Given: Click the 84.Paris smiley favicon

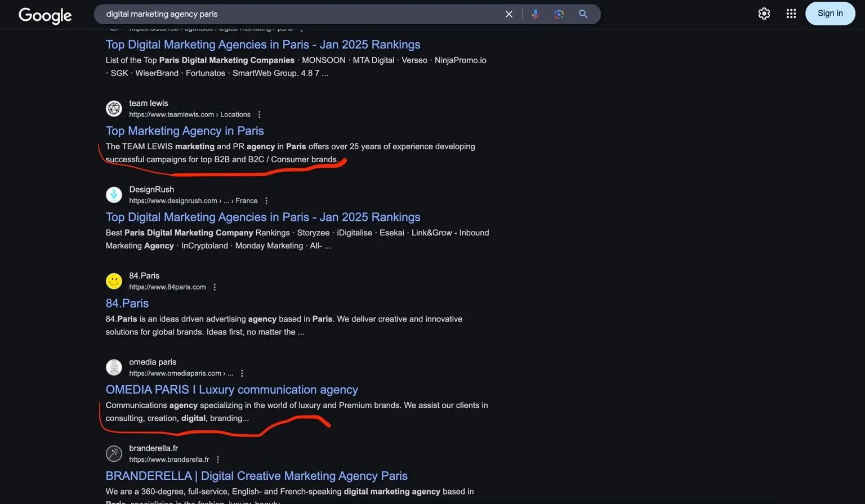Looking at the screenshot, I should pyautogui.click(x=114, y=280).
